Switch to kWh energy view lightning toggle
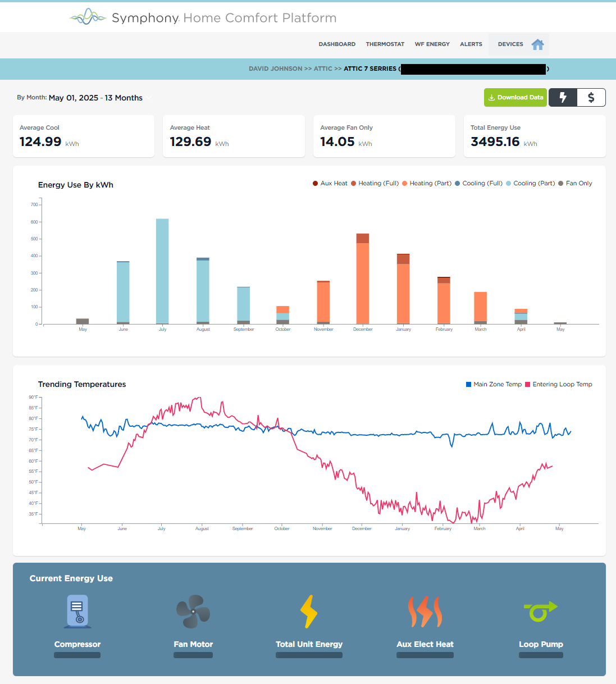 click(x=563, y=97)
